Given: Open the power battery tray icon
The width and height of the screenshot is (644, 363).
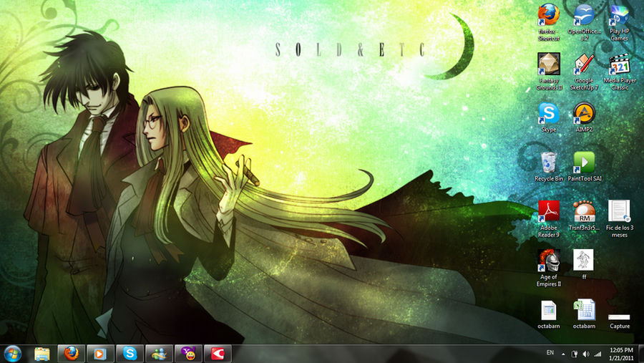Looking at the screenshot, I should pyautogui.click(x=575, y=354).
